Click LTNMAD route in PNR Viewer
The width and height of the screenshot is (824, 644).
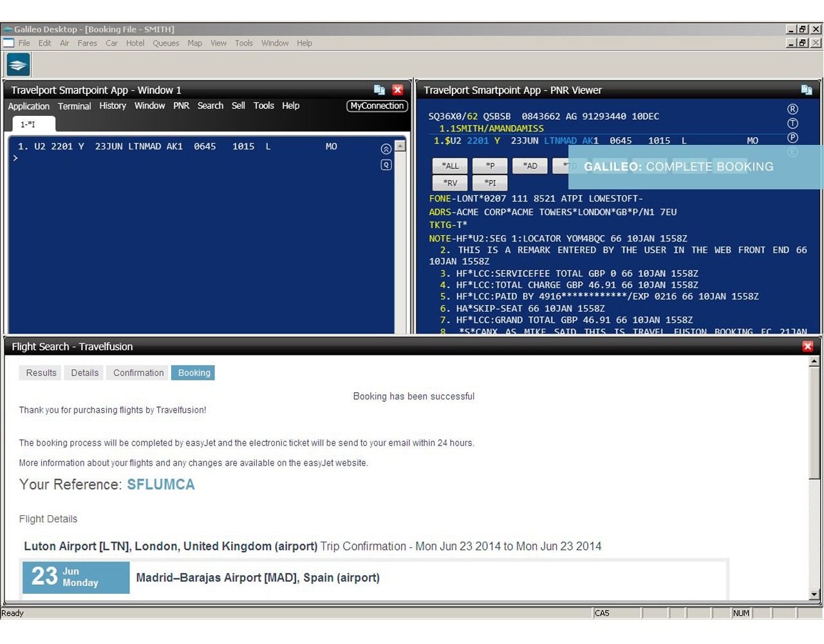tap(560, 140)
